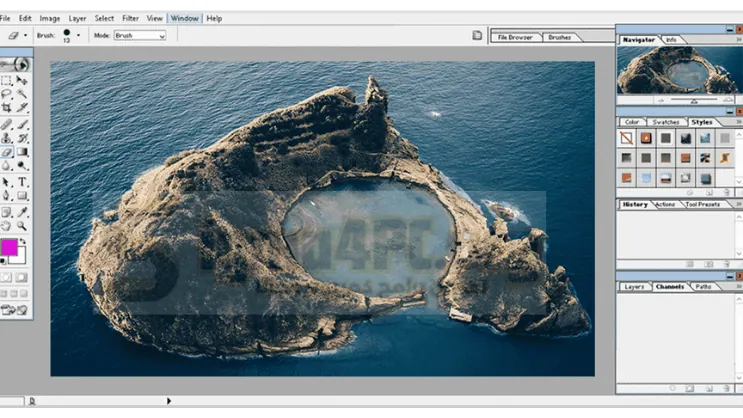Select the Eraser tool in toolbox

pyautogui.click(x=6, y=152)
